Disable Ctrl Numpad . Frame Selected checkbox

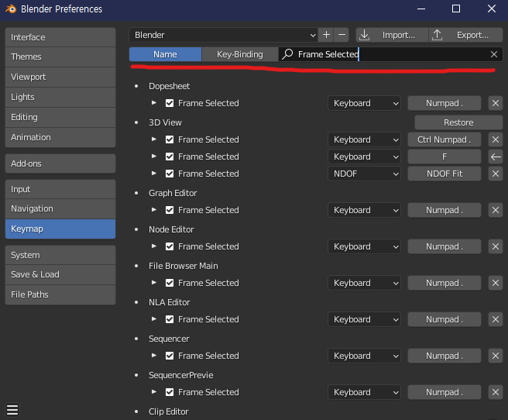(x=170, y=139)
